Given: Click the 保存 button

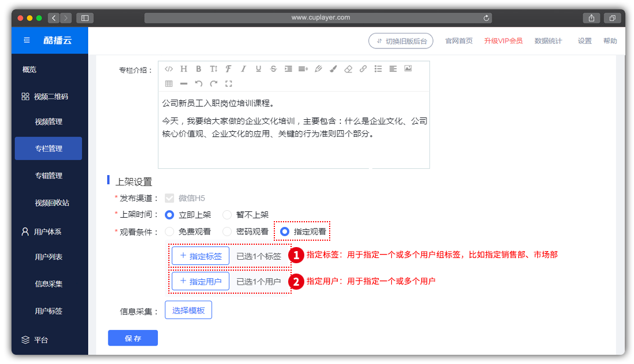Looking at the screenshot, I should pos(133,338).
